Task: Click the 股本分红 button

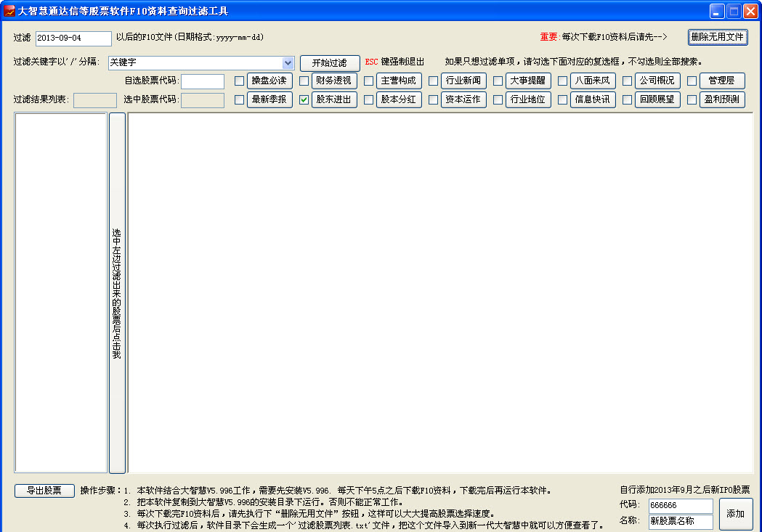Action: pyautogui.click(x=399, y=99)
